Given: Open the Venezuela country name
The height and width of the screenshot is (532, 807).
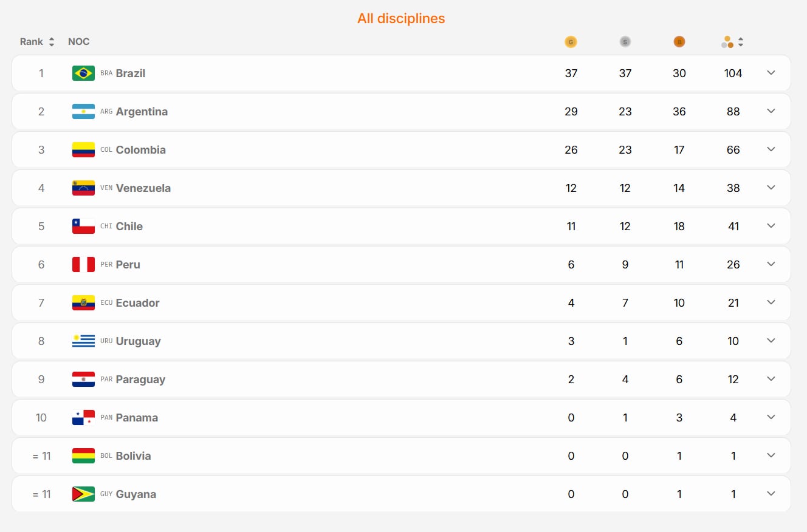Looking at the screenshot, I should click(x=143, y=188).
